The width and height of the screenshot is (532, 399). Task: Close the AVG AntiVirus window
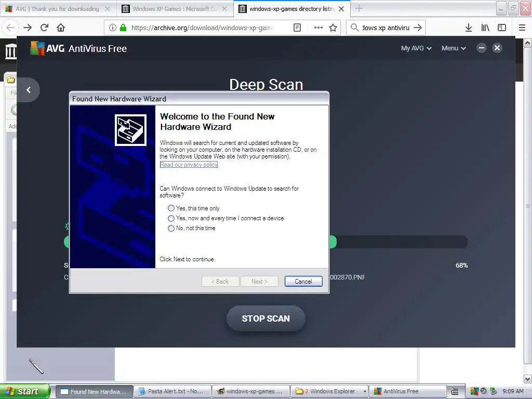[497, 48]
